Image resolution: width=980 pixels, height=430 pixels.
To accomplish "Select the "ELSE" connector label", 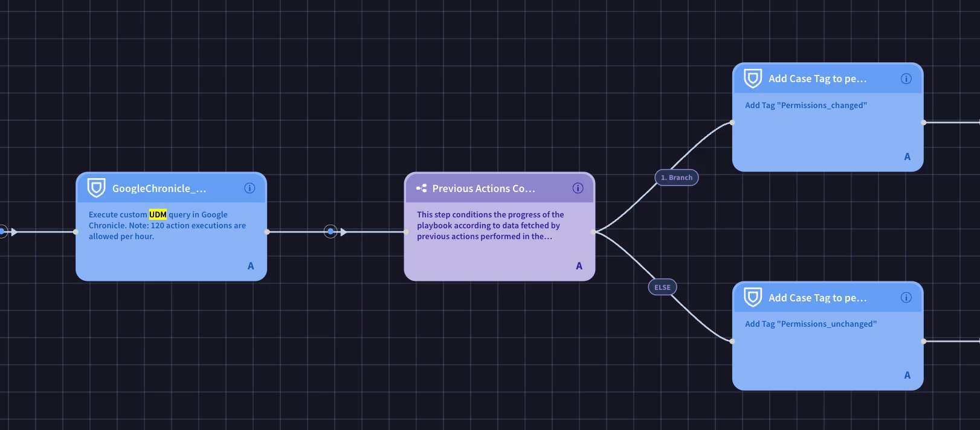I will (x=662, y=287).
